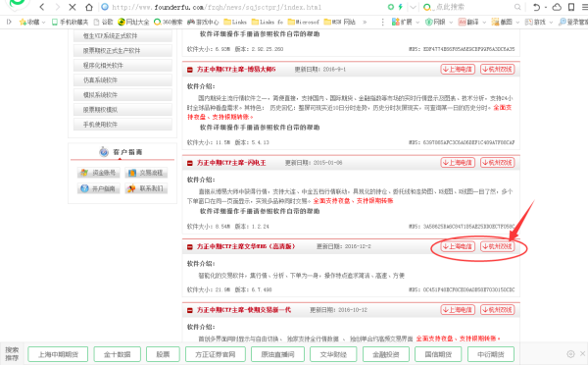Expand the bookmarks overflow chevron
This screenshot has width=588, height=365.
click(365, 23)
